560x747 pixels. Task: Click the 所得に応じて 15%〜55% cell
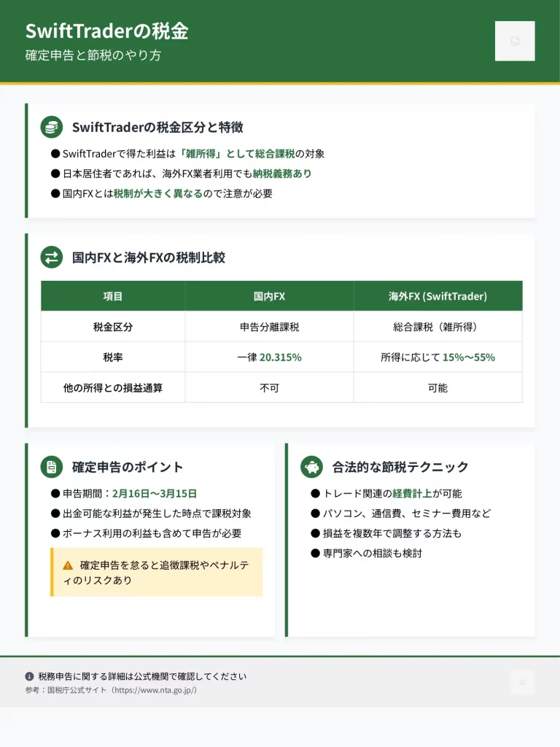pos(437,357)
